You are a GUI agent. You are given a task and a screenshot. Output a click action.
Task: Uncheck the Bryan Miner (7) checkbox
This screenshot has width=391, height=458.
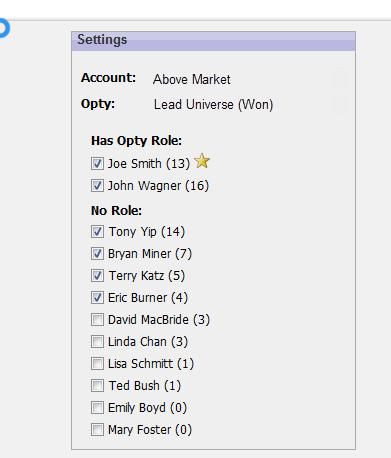pyautogui.click(x=97, y=254)
